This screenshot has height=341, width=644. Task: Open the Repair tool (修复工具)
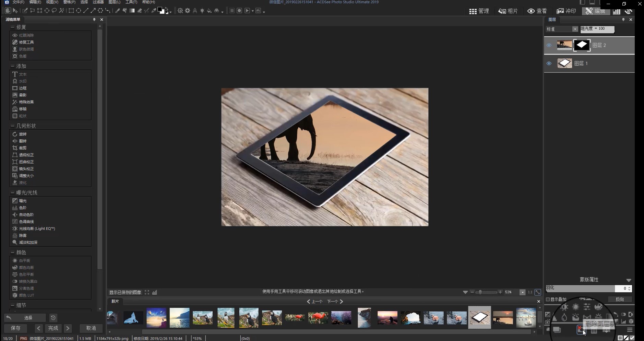(23, 42)
